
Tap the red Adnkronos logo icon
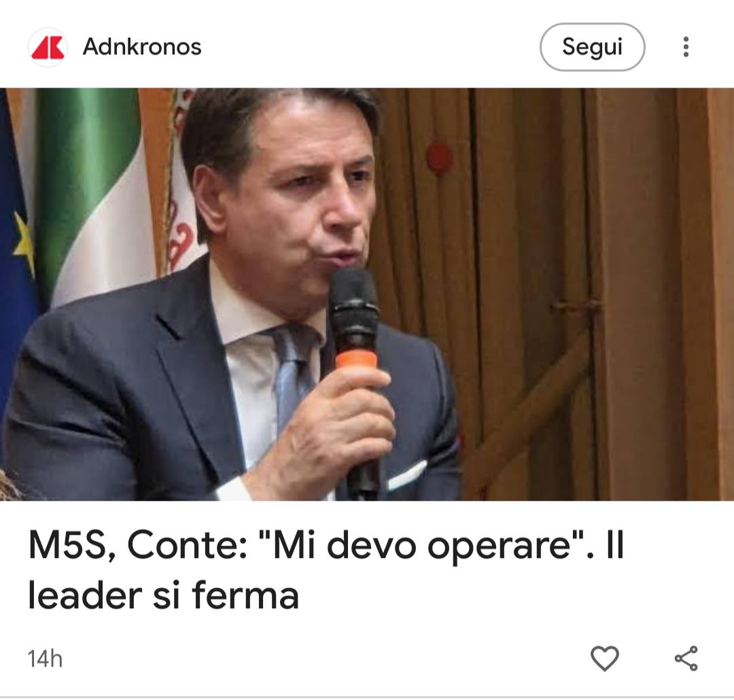[48, 47]
